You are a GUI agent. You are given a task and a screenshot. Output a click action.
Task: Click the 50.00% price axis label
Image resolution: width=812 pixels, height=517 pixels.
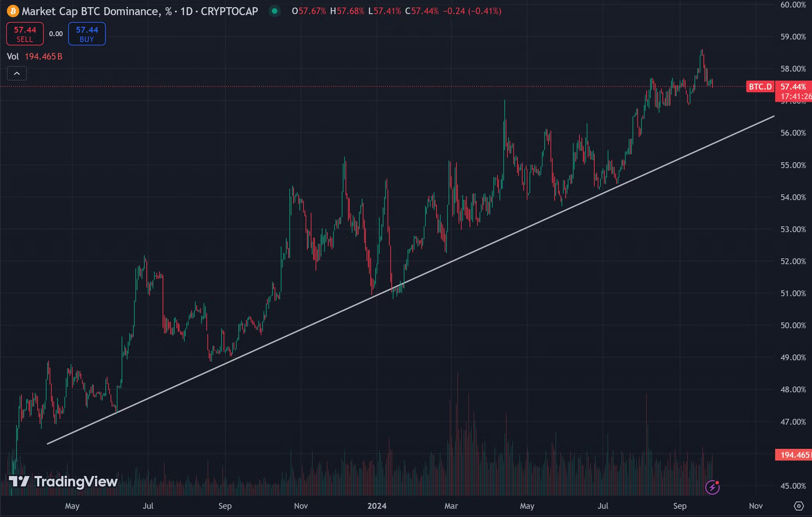[793, 325]
